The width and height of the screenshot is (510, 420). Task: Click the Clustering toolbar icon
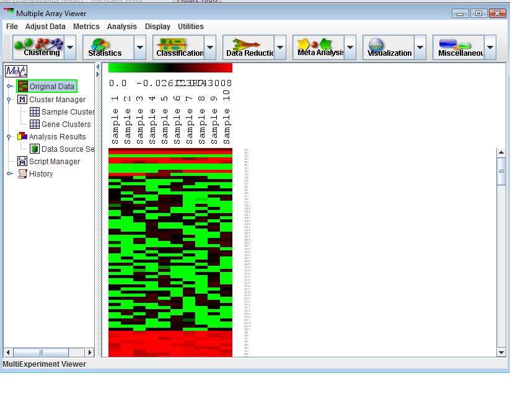[x=42, y=47]
